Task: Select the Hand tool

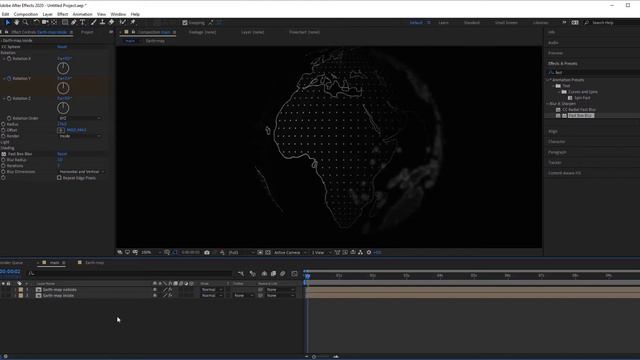Action: coord(16,22)
